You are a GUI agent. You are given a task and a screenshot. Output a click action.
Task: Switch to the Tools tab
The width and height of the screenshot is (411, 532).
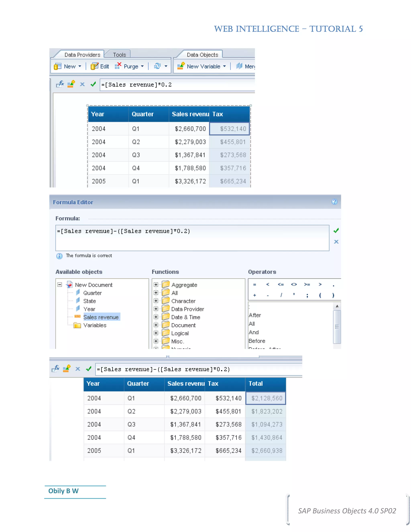coord(119,55)
